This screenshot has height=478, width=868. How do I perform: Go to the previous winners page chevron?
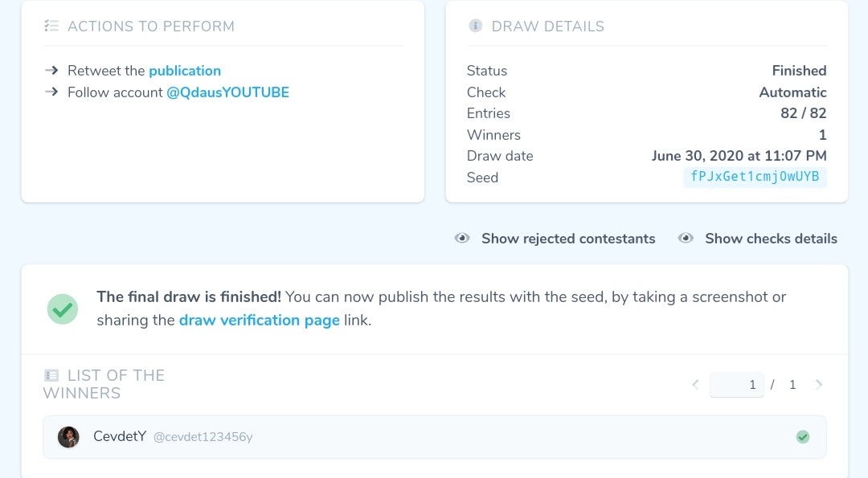pyautogui.click(x=696, y=385)
